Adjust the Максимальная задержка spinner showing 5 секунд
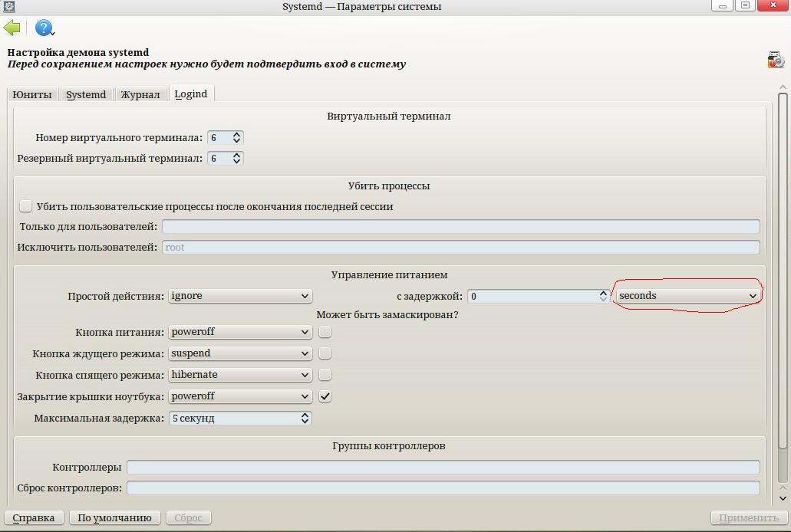This screenshot has width=791, height=532. 240,418
